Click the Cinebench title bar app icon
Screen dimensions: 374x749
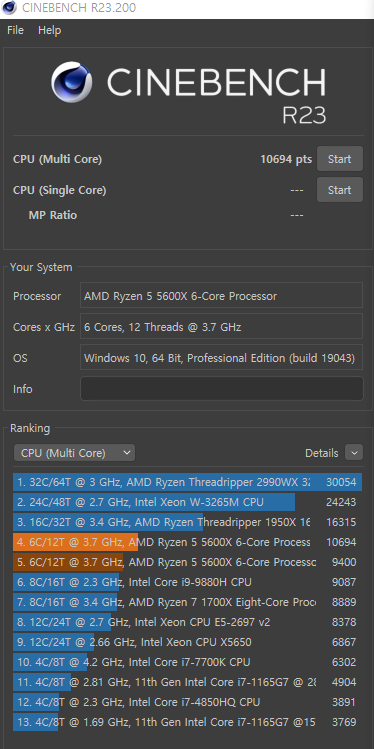pos(9,8)
